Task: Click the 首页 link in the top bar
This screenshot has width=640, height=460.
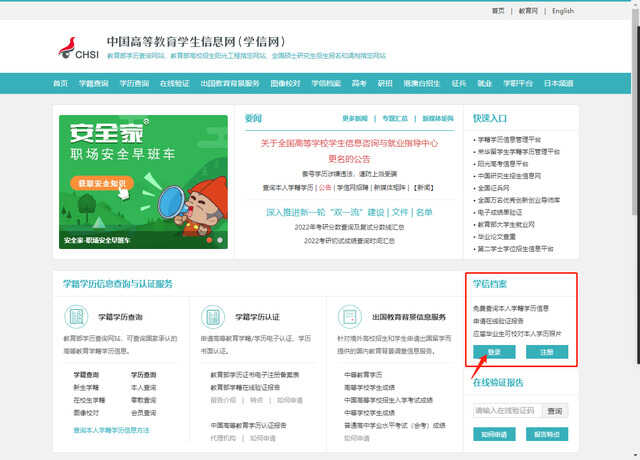Action: (498, 11)
